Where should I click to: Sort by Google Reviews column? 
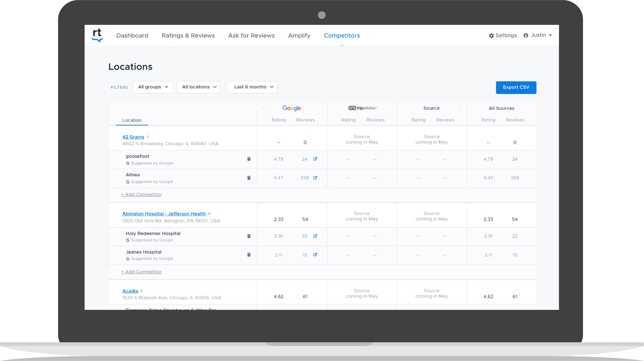[x=305, y=120]
